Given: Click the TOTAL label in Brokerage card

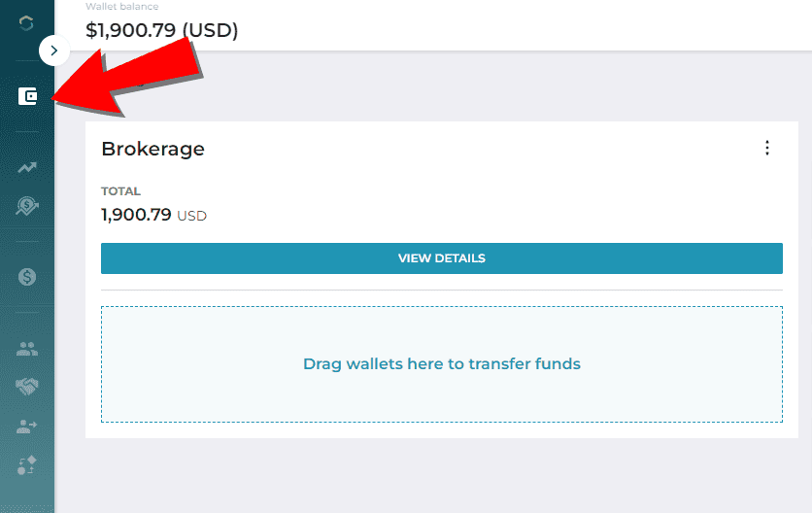Looking at the screenshot, I should [120, 191].
